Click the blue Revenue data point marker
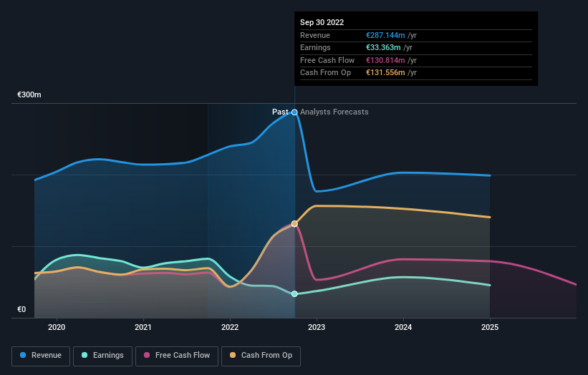Viewport: 588px width, 375px height. pos(295,112)
